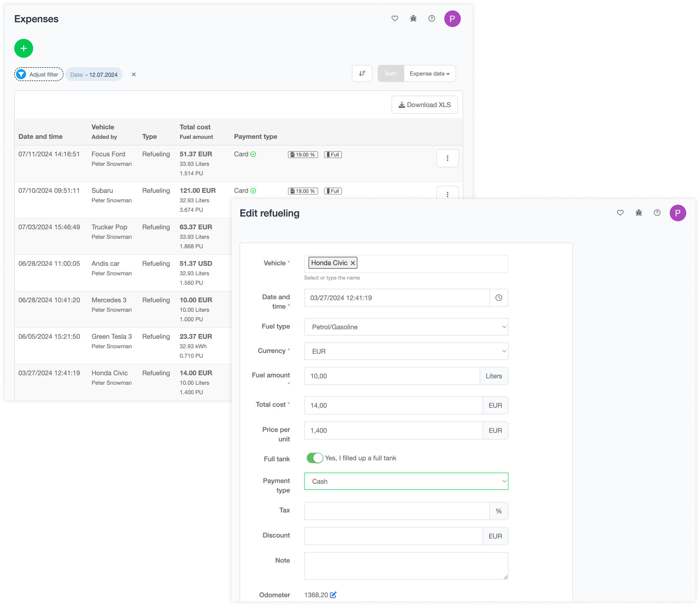
Task: Click Total cost column header
Action: (x=195, y=127)
